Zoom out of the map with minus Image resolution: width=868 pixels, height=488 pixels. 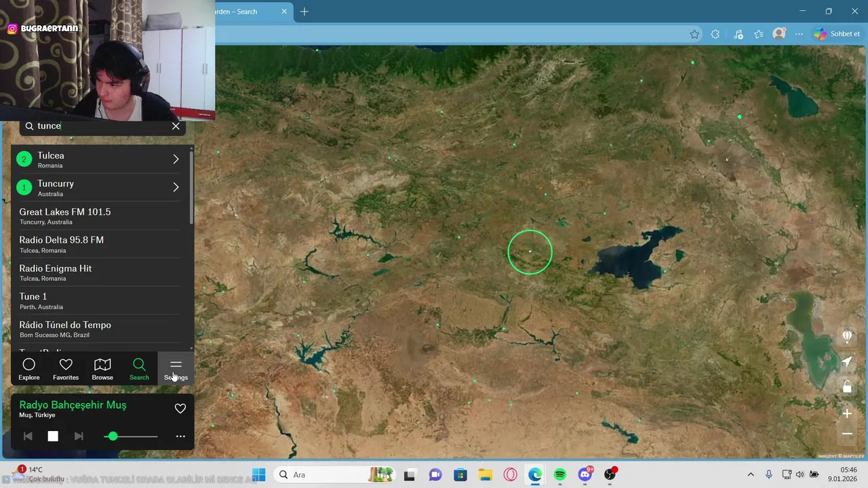pyautogui.click(x=847, y=434)
